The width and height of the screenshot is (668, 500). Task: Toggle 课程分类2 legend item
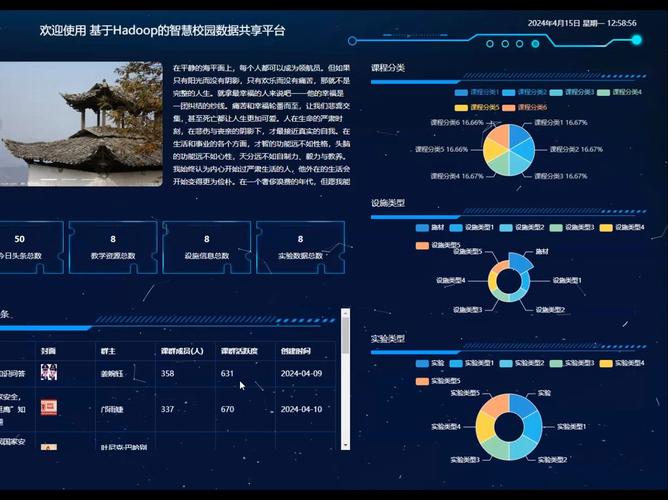coord(524,92)
